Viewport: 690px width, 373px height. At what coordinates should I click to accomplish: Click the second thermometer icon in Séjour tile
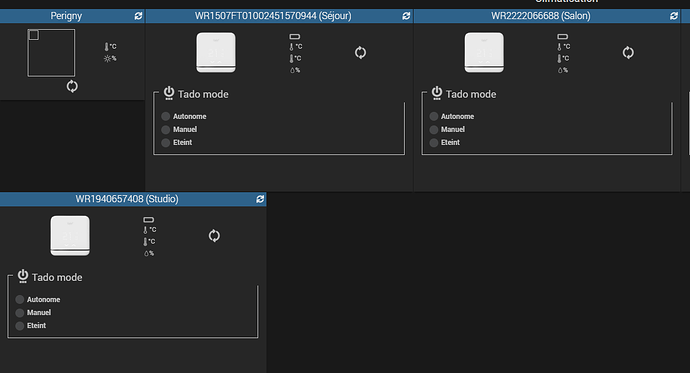[291, 58]
